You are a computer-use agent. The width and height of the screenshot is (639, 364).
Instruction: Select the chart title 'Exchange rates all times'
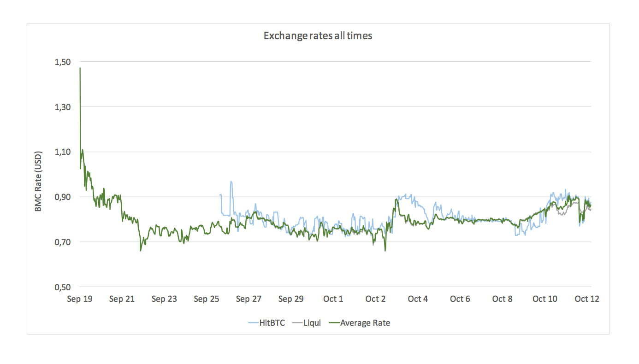318,35
